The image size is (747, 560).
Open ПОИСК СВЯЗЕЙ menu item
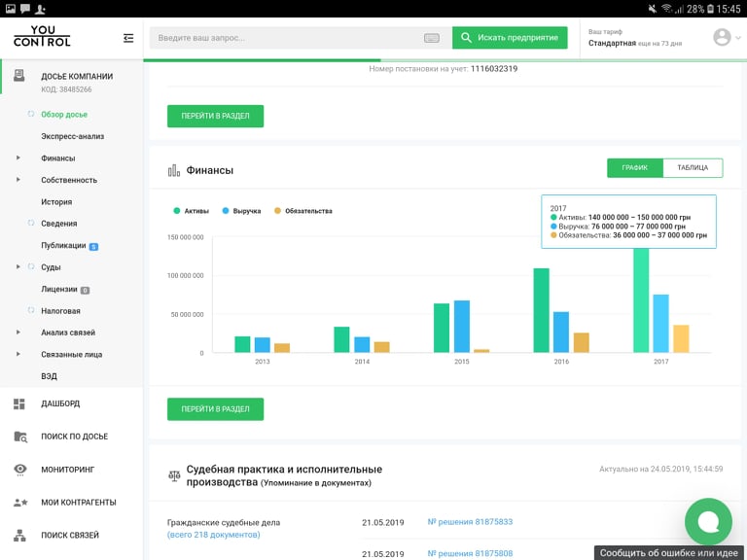click(70, 536)
